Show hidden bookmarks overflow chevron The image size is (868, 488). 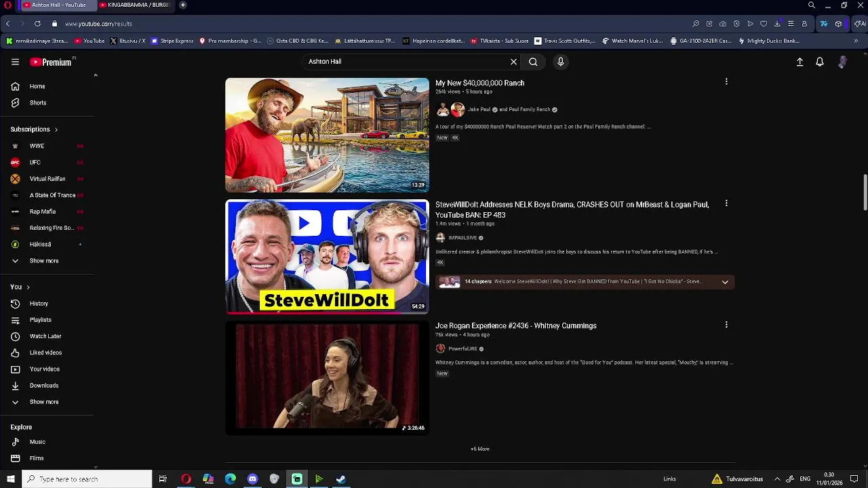[x=856, y=41]
